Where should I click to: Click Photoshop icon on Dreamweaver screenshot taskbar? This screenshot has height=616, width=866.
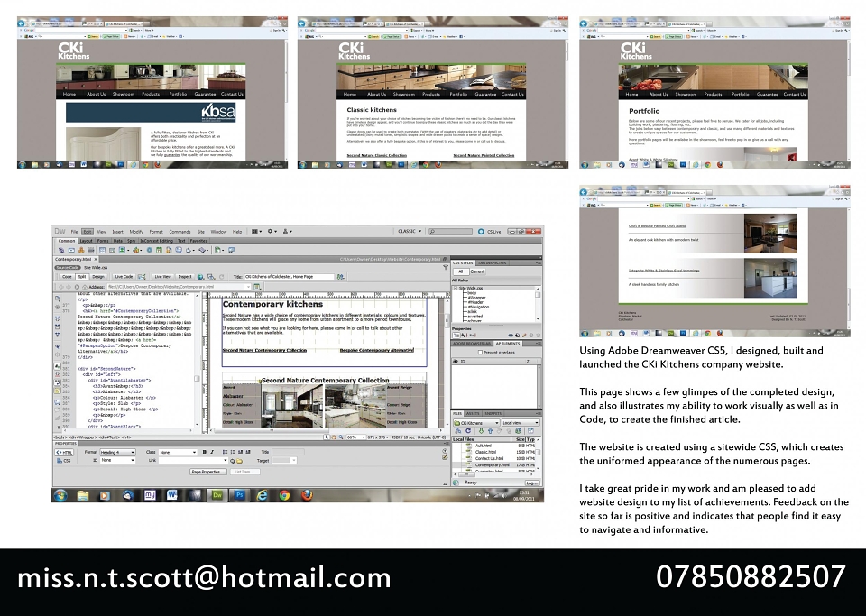click(239, 495)
